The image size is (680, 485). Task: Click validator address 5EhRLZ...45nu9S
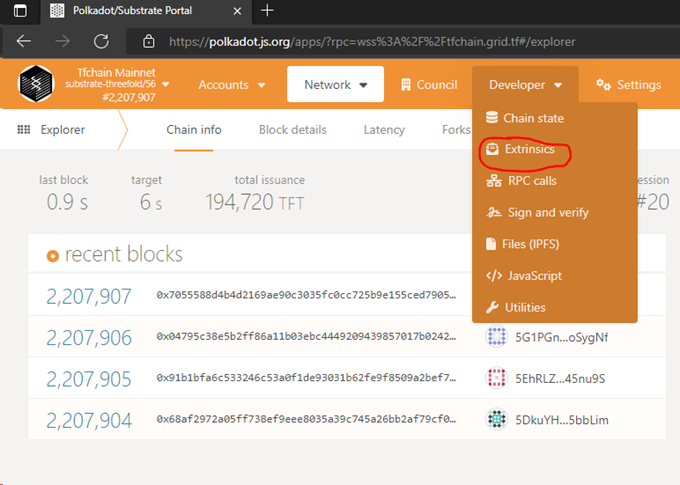(560, 378)
